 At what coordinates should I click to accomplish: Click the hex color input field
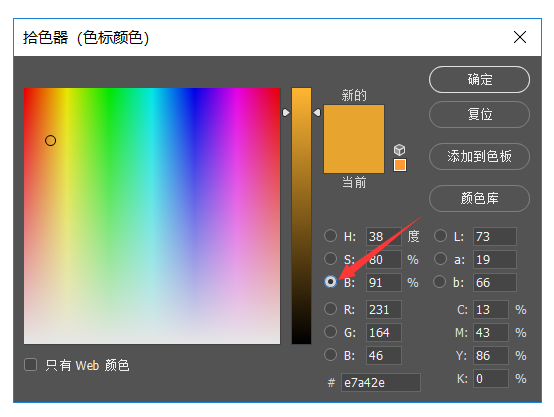click(x=381, y=382)
